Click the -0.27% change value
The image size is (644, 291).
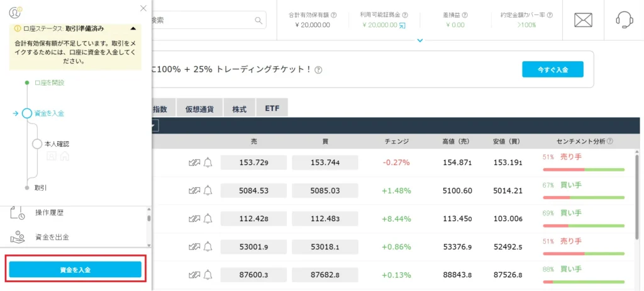coord(396,163)
